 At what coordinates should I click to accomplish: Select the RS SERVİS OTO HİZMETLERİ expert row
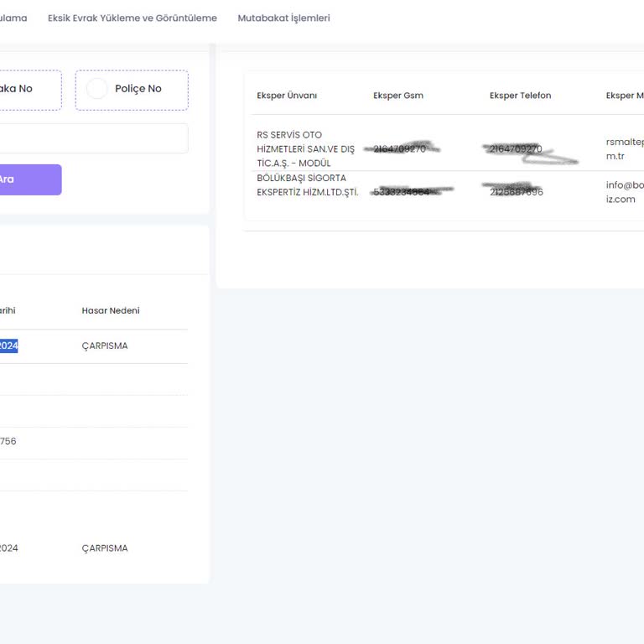pos(305,148)
